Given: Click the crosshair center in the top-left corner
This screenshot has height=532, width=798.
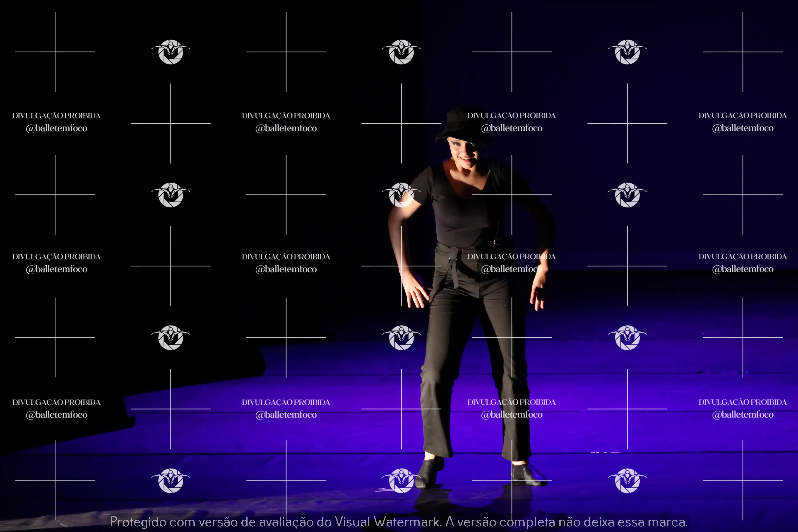Looking at the screenshot, I should [x=55, y=52].
